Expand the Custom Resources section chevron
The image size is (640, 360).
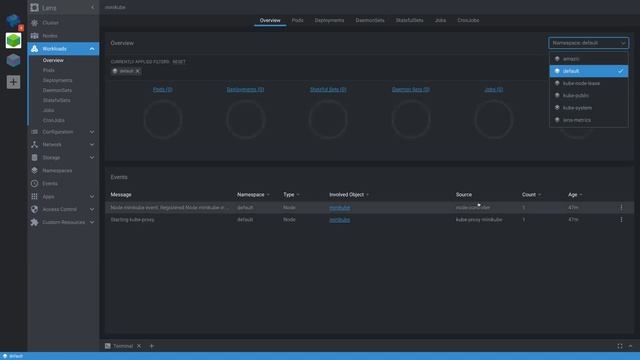point(92,222)
